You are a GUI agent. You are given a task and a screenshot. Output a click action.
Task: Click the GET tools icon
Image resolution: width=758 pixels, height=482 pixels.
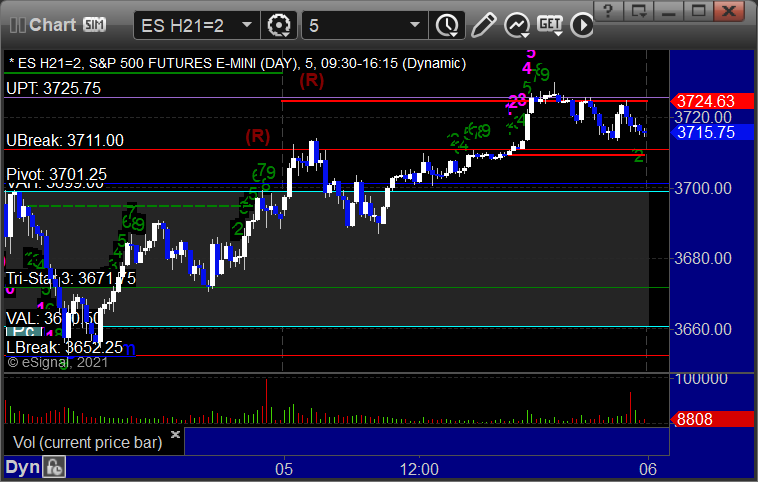550,25
